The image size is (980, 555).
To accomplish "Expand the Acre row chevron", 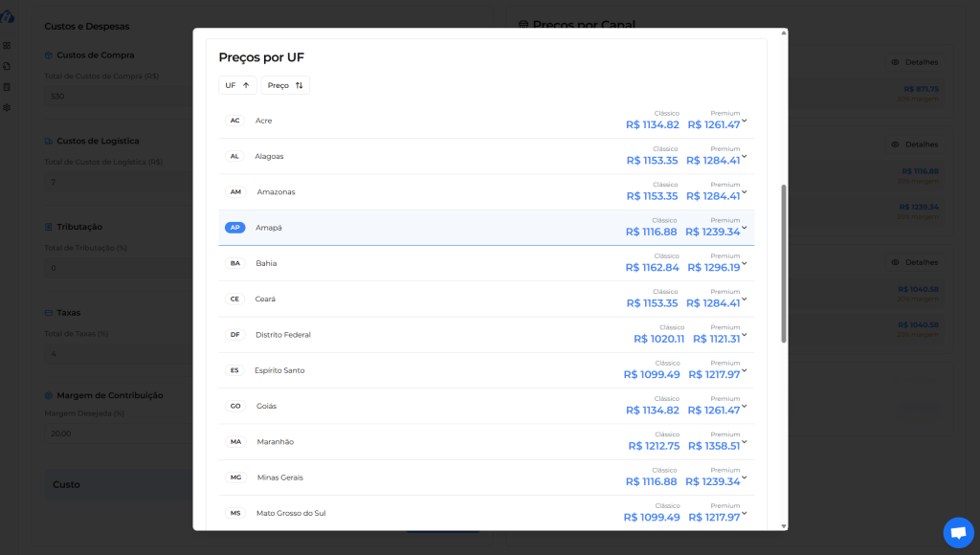I will (745, 121).
